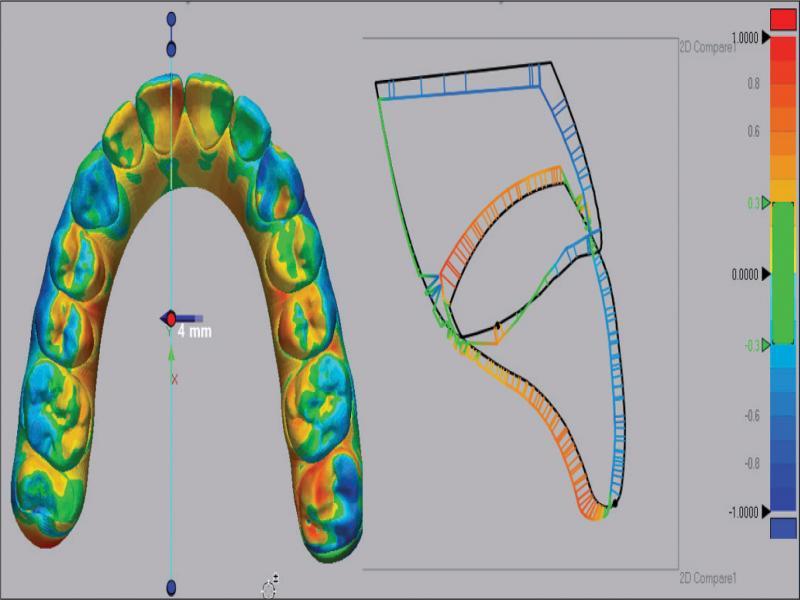Click the green arrow axis marker
800x600 pixels.
[x=172, y=352]
